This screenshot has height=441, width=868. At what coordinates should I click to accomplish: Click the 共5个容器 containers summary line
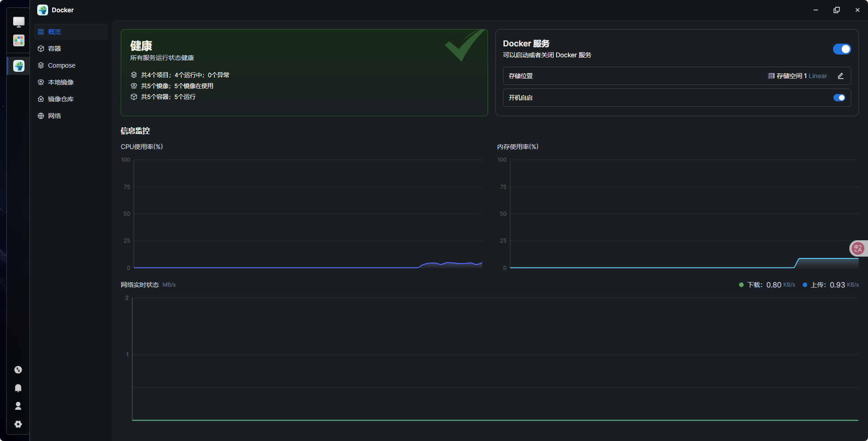pyautogui.click(x=168, y=97)
